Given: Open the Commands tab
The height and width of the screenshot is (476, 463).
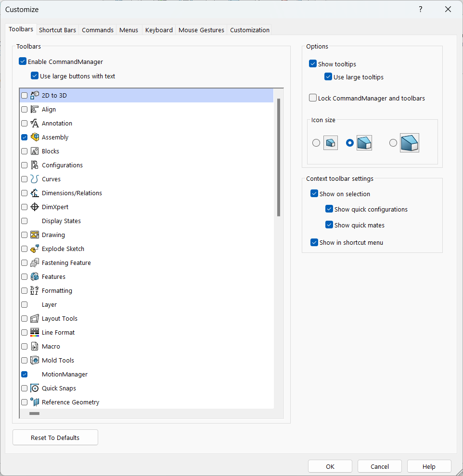Looking at the screenshot, I should [x=98, y=30].
